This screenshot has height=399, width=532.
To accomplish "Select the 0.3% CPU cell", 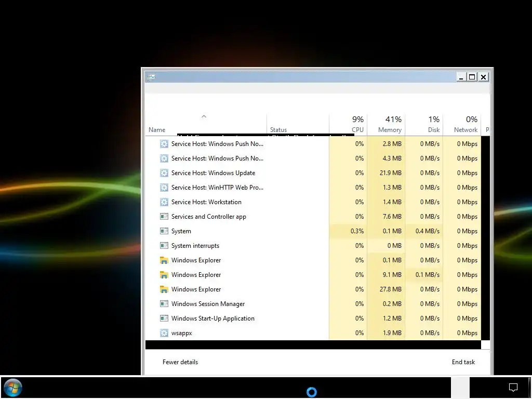I will [x=348, y=231].
